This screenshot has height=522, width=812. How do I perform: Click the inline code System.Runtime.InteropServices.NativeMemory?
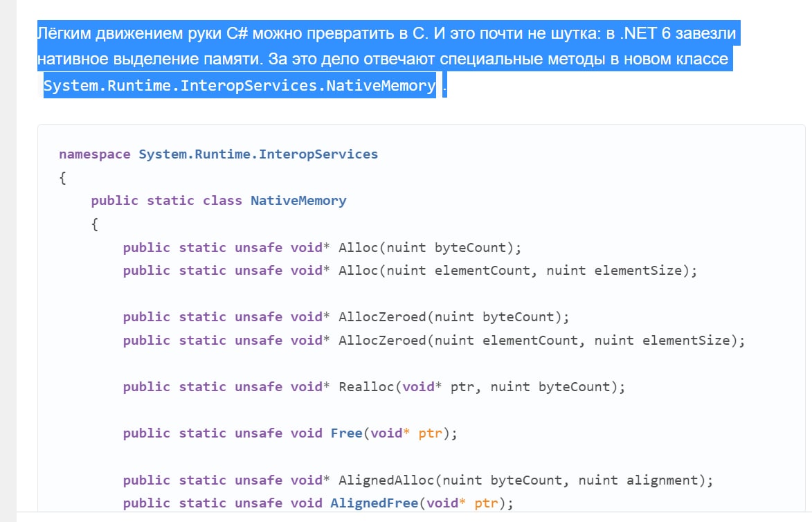240,85
